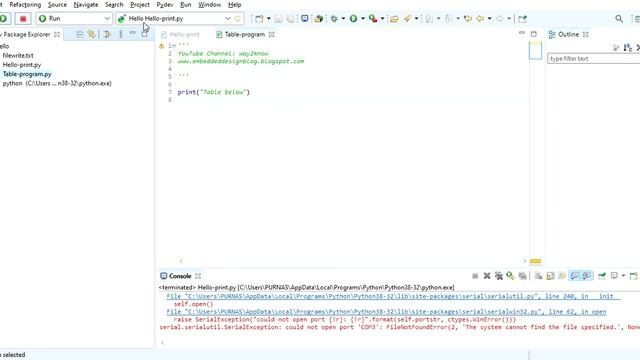This screenshot has height=360, width=640.
Task: Click the green launch button beside Stop
Action: 4,18
